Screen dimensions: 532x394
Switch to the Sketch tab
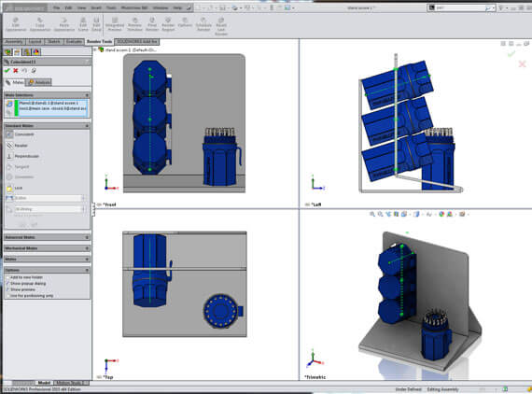click(x=54, y=41)
